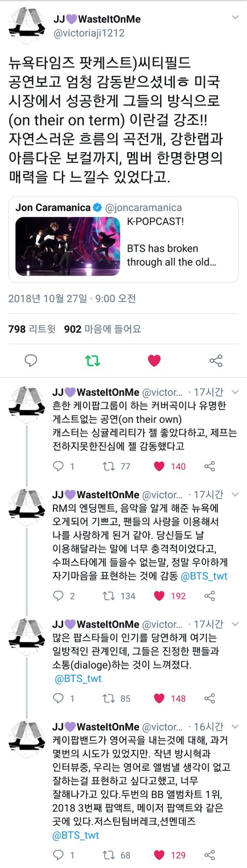Open the quoted Jon Caramanica K-POPCAST tweet
Viewport: 247px width, 868px height.
pyautogui.click(x=123, y=240)
